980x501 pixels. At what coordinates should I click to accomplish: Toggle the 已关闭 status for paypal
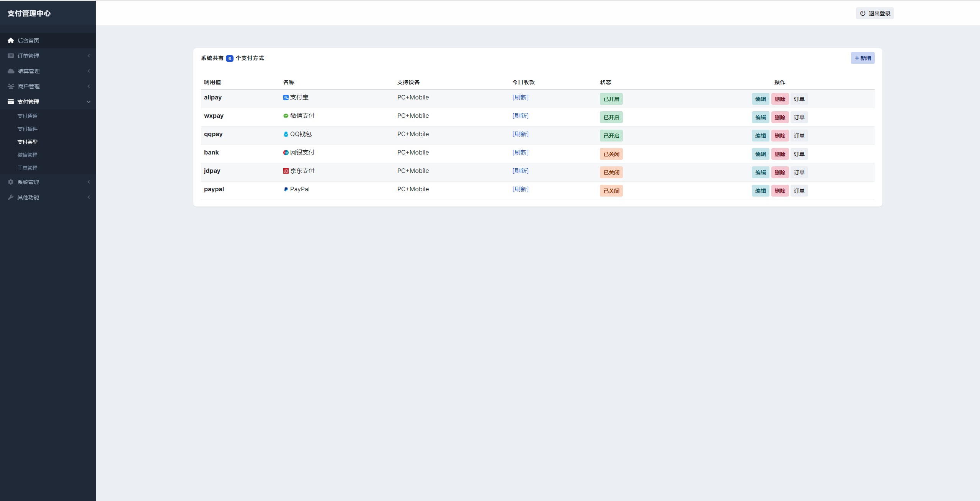(x=611, y=191)
